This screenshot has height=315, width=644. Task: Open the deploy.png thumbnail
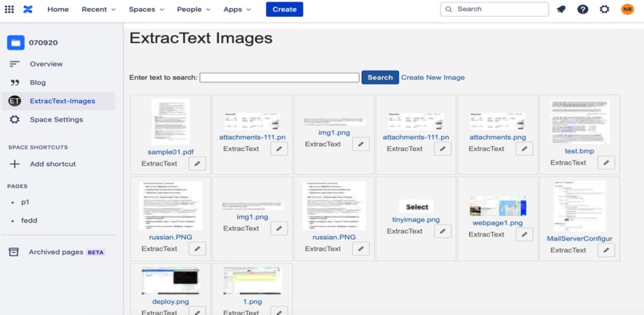click(170, 281)
